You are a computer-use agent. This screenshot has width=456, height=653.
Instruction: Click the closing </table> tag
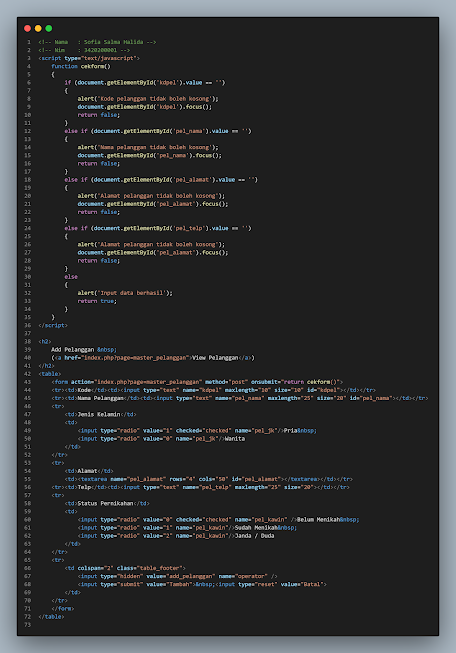point(51,617)
